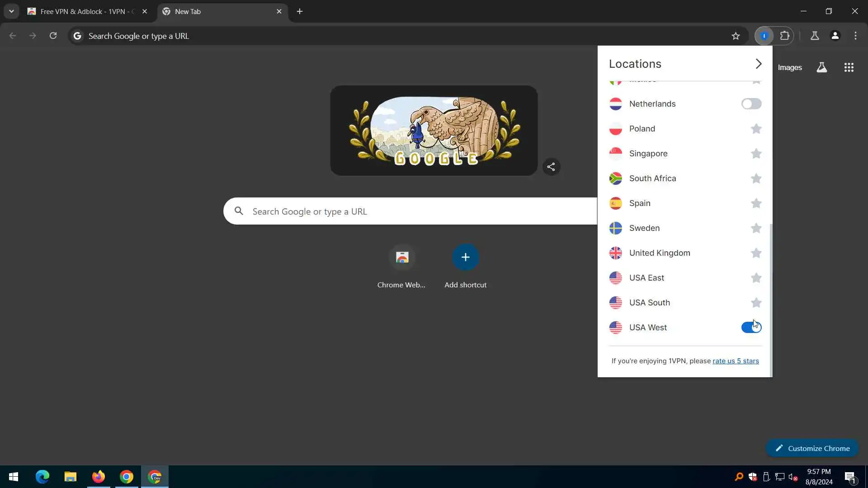Image resolution: width=868 pixels, height=488 pixels.
Task: Share the Google doodle
Action: pyautogui.click(x=551, y=167)
